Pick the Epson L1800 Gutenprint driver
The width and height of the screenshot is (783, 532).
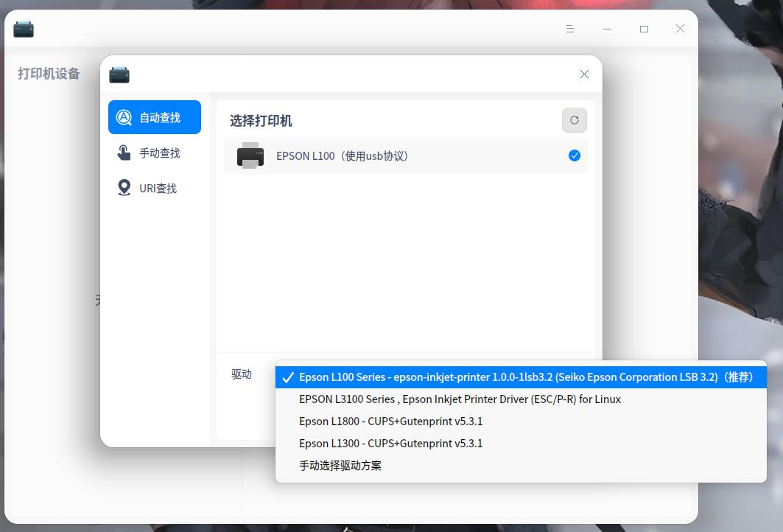(521, 421)
